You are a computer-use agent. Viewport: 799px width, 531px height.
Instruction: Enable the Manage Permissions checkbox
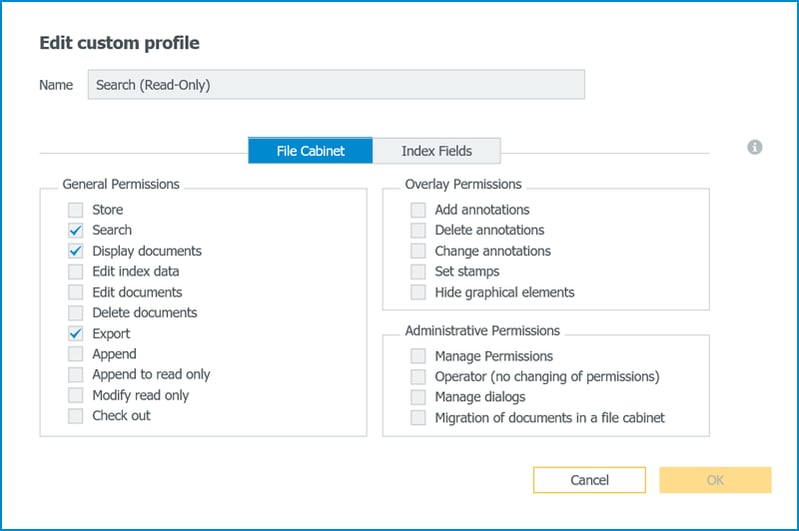coord(418,356)
